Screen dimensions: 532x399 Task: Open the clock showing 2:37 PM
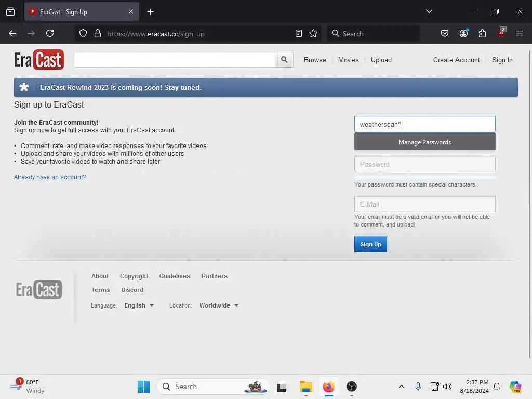tap(474, 387)
